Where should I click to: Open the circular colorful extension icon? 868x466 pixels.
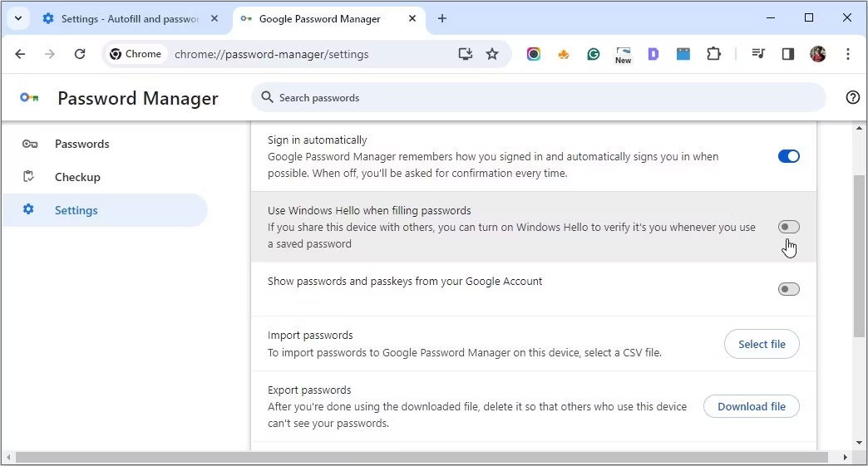pyautogui.click(x=534, y=54)
